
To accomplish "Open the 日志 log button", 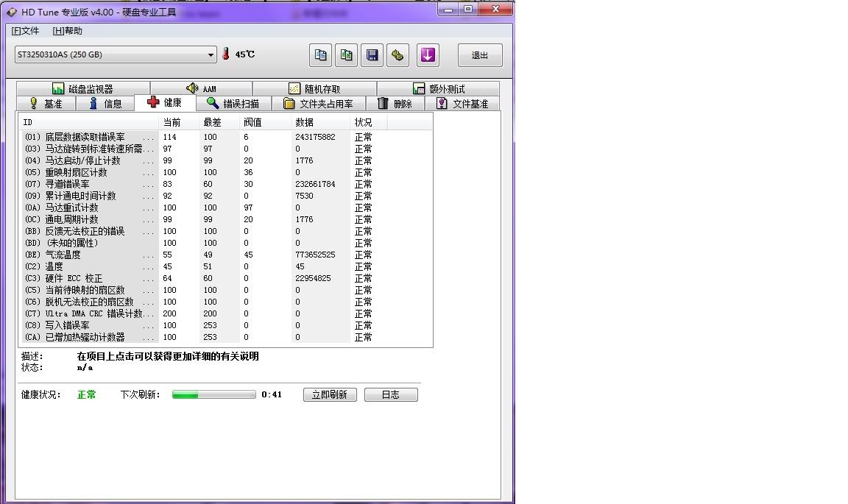I will [390, 395].
